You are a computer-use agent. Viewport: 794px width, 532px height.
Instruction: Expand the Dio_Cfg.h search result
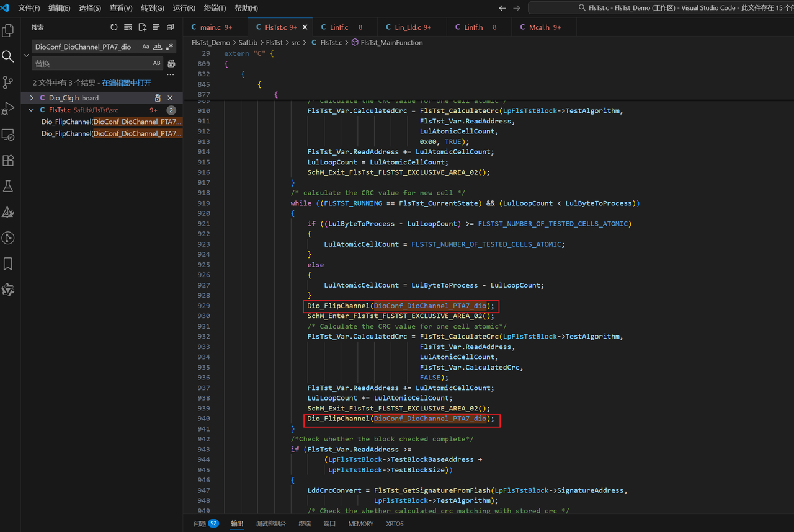coord(32,98)
